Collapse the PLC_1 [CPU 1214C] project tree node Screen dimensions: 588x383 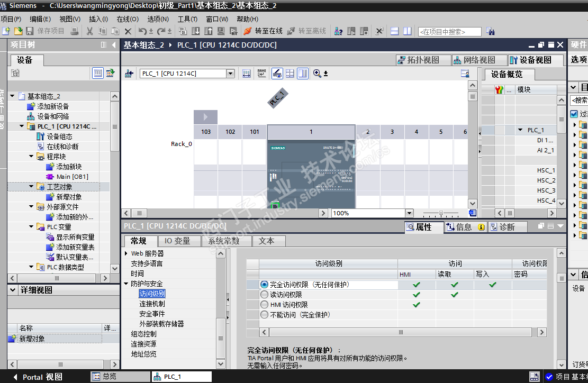[x=22, y=126]
